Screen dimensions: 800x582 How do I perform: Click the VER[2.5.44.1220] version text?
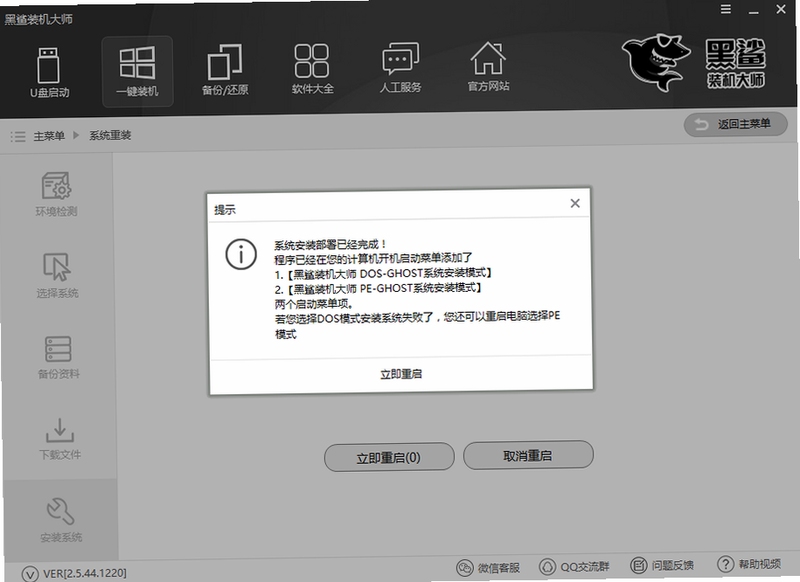coord(85,573)
